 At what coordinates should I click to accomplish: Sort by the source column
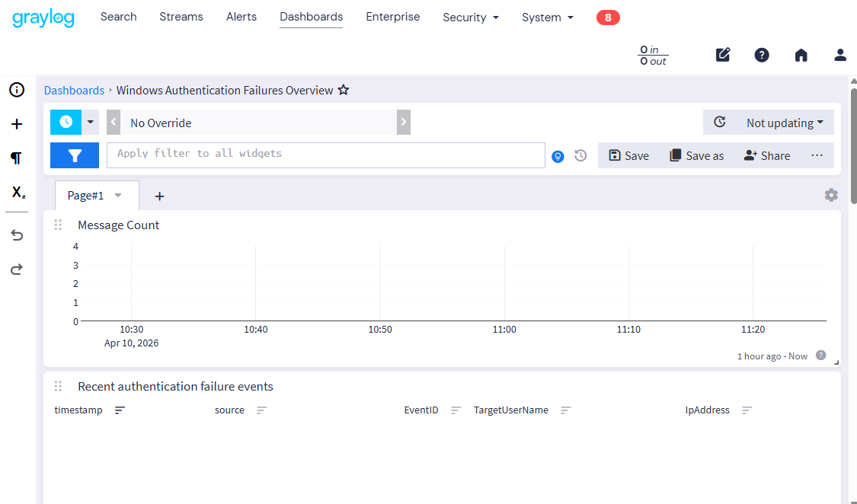tap(262, 410)
